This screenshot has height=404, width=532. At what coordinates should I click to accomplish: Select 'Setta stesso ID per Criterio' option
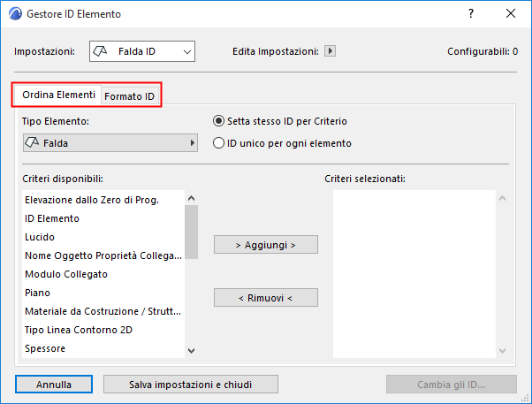click(x=219, y=119)
